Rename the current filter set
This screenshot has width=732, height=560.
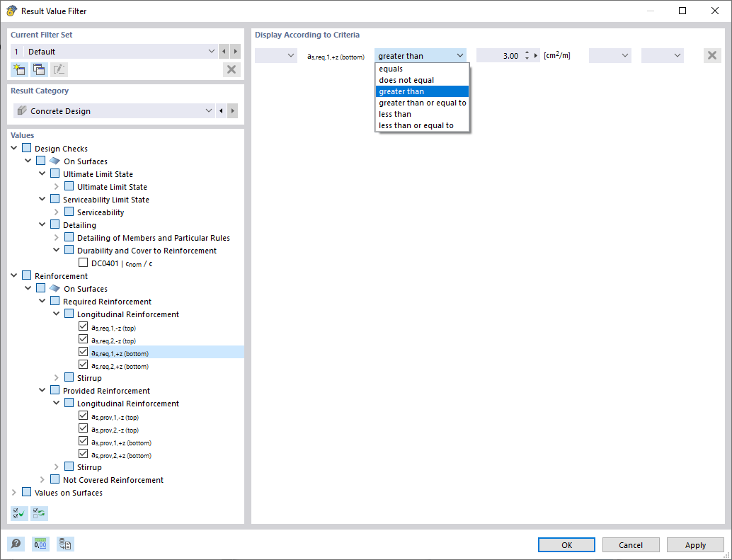tap(59, 69)
